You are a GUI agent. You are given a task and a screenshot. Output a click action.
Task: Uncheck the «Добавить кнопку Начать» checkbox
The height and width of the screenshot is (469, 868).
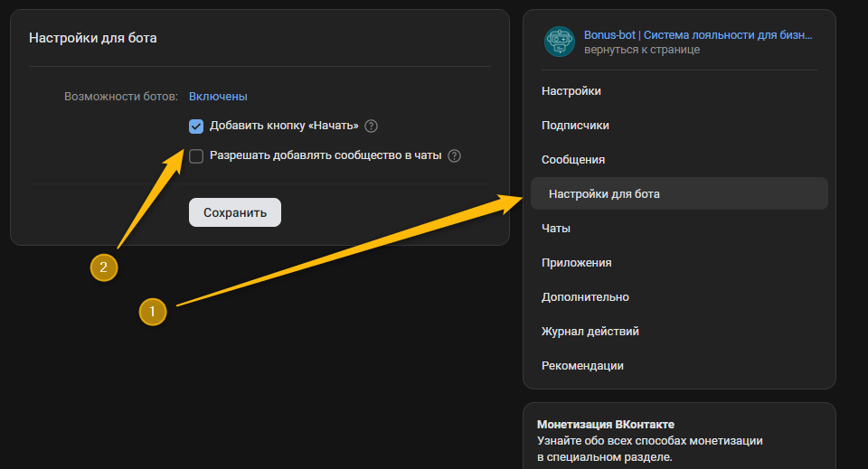[x=196, y=127]
